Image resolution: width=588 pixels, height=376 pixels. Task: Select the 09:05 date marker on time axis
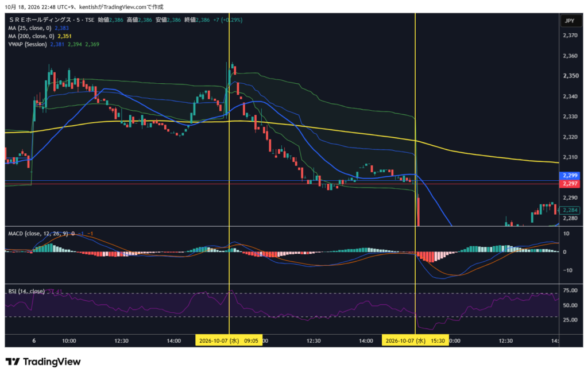229,341
